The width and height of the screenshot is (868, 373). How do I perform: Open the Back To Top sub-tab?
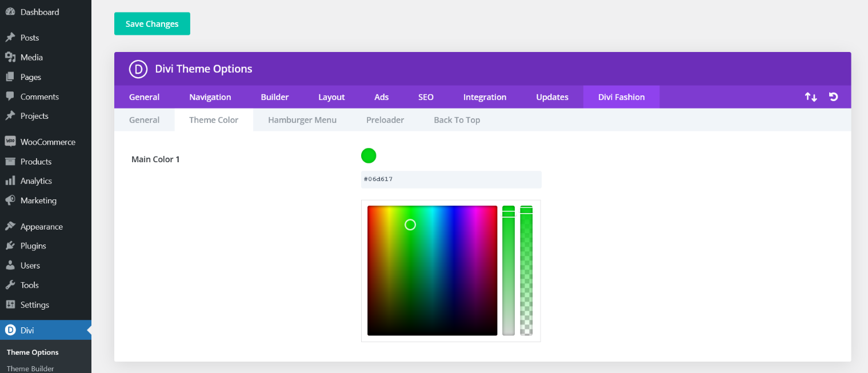(x=457, y=120)
